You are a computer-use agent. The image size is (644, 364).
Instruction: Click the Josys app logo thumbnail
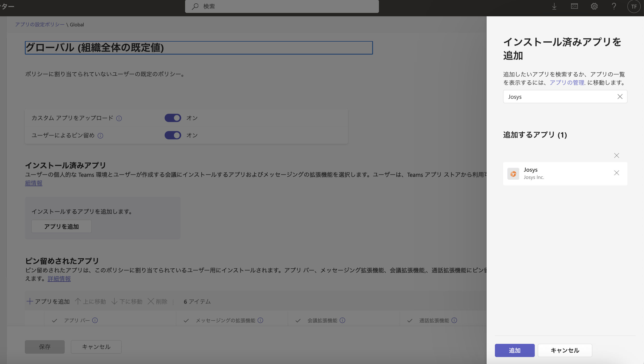pyautogui.click(x=513, y=174)
